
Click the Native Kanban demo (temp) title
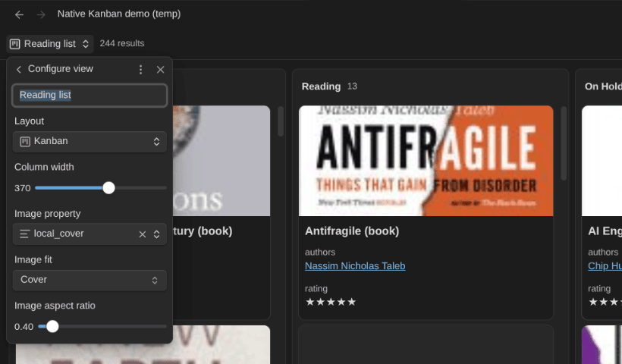point(119,14)
